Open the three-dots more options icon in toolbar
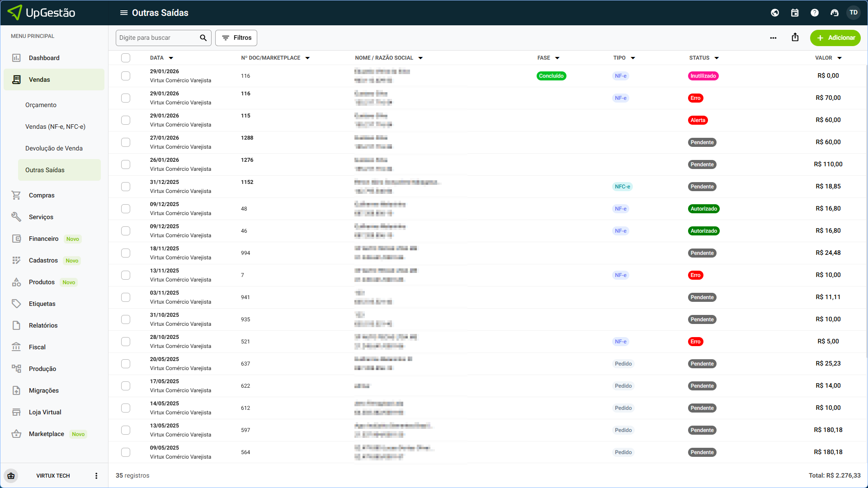The width and height of the screenshot is (868, 488). [773, 38]
